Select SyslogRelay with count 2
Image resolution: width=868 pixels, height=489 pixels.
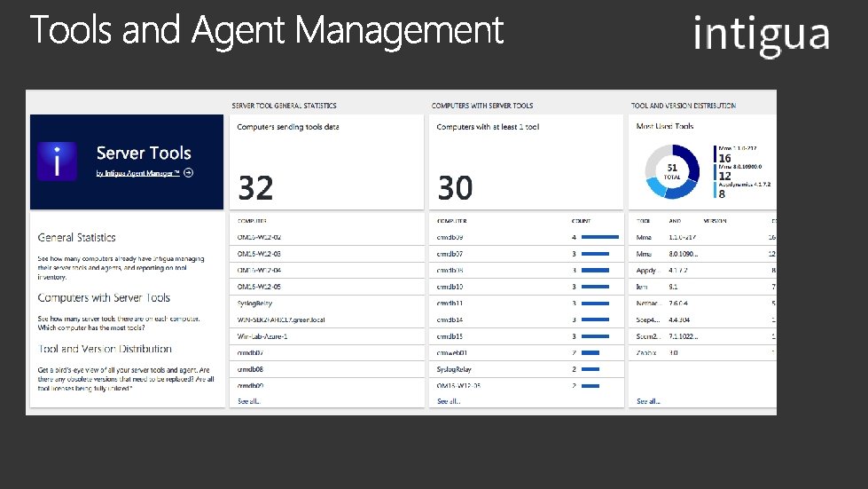526,369
